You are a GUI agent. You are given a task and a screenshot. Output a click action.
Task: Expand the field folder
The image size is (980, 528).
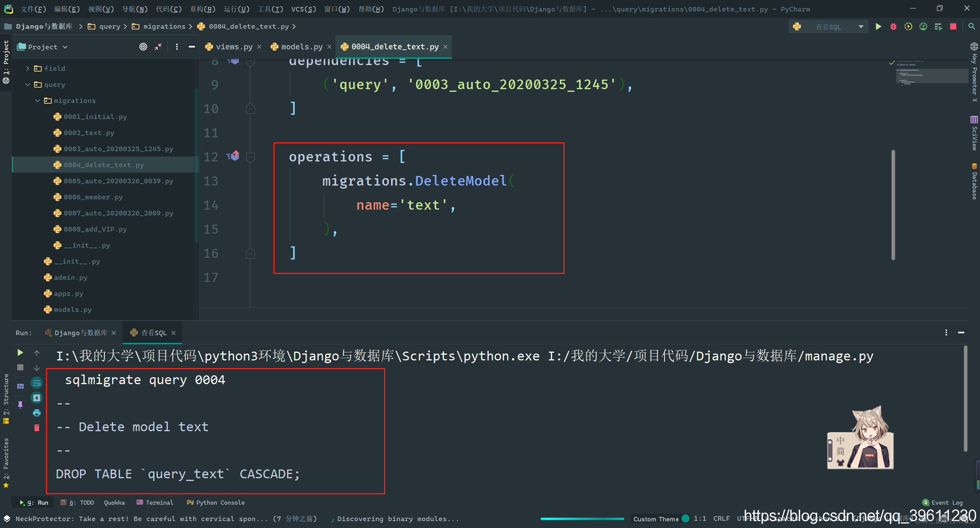[28, 68]
